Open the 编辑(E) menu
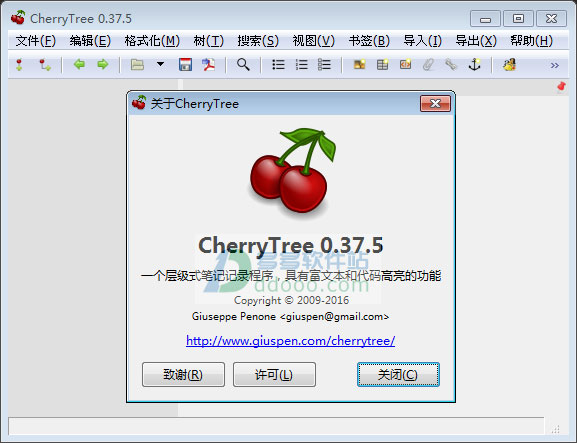577x443 pixels. coord(90,40)
